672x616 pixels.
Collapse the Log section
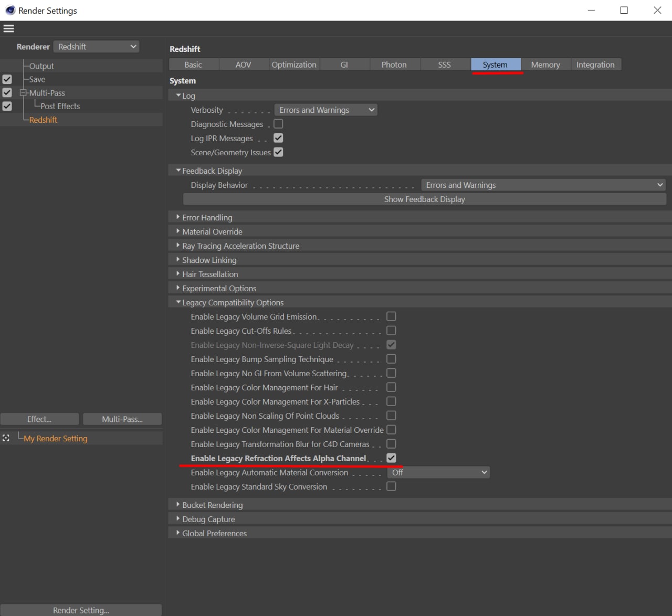178,95
